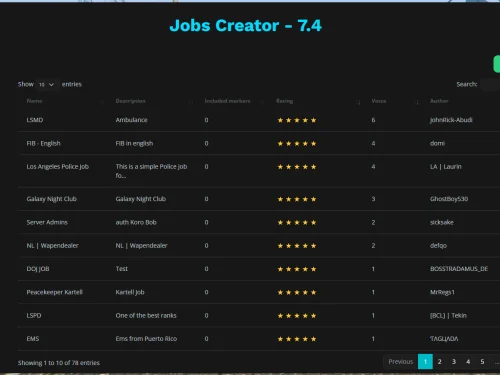500x375 pixels.
Task: Click 'This is a simple Police job' description
Action: 151,171
